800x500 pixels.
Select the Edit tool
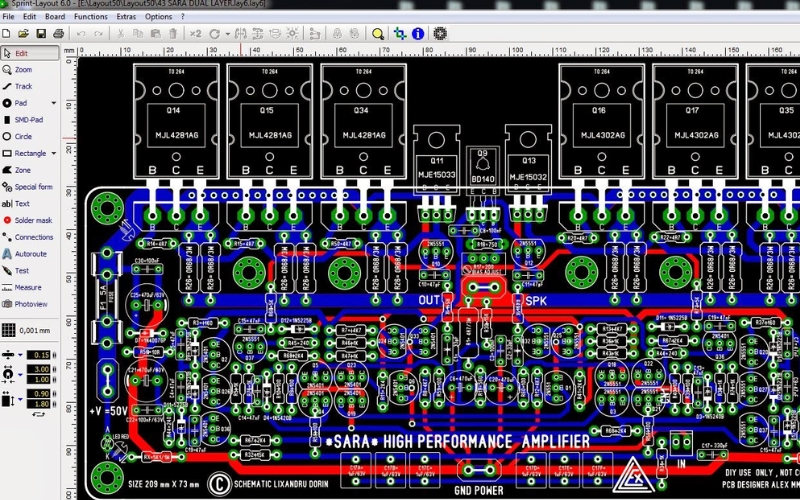pos(30,53)
